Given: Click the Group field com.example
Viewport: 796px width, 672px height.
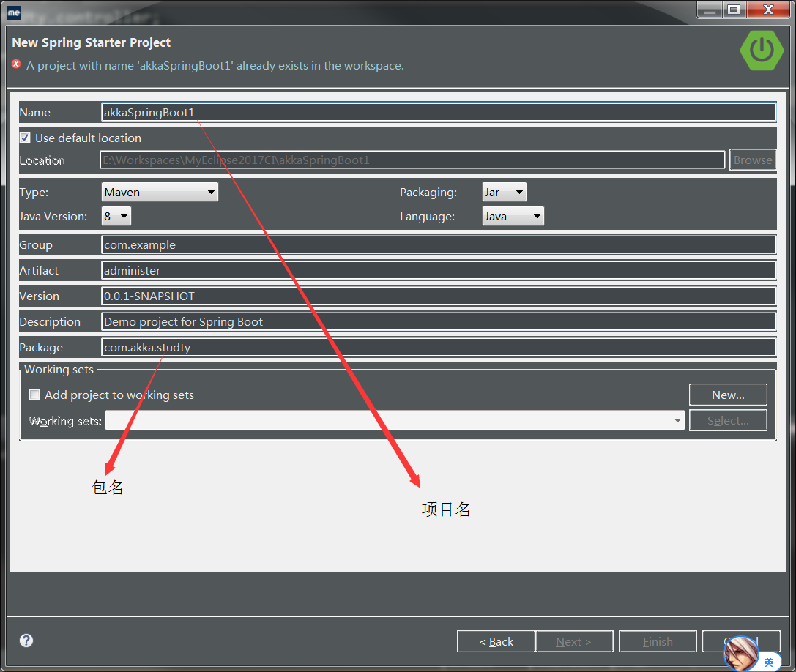Looking at the screenshot, I should click(x=439, y=244).
